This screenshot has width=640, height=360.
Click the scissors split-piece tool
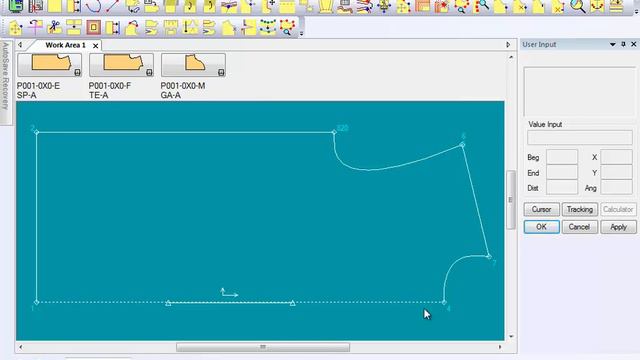pos(54,28)
